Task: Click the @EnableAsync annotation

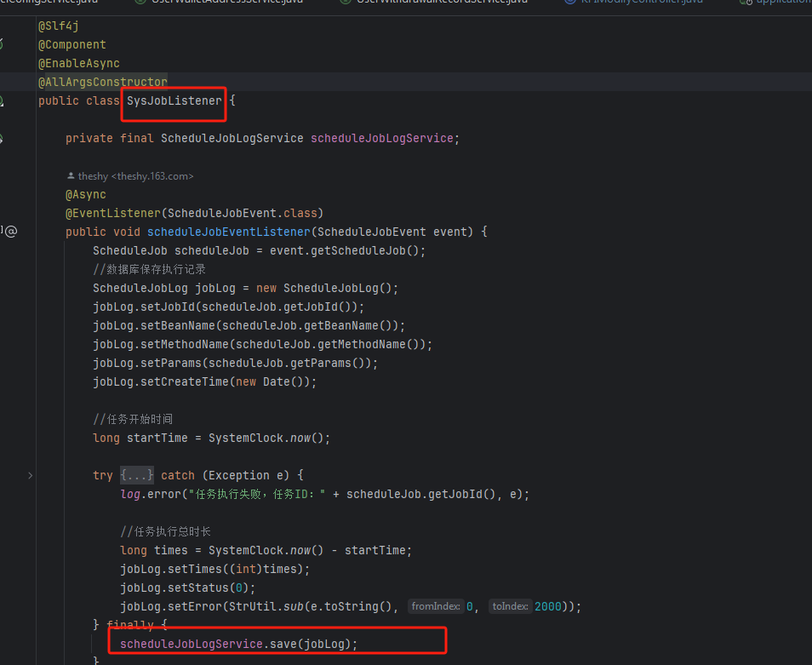Action: click(x=78, y=63)
